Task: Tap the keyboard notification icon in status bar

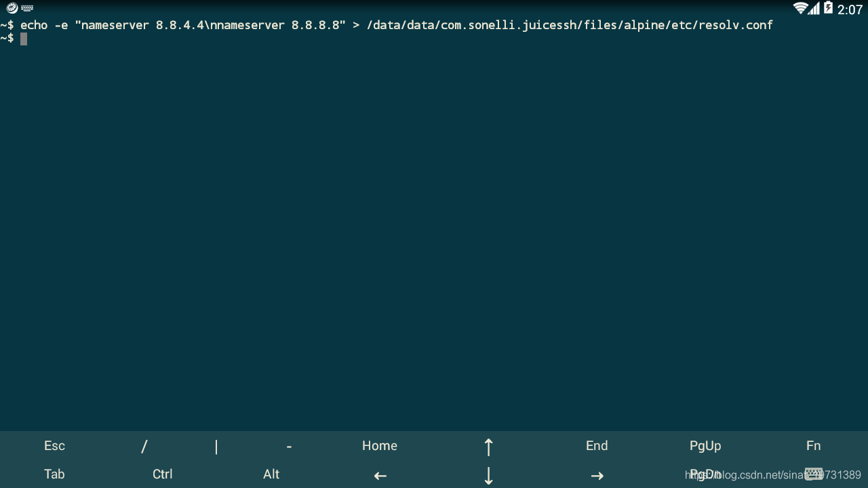Action: pos(27,8)
